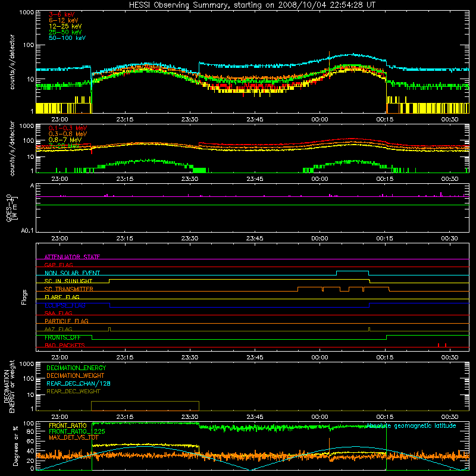Click the DECIMATION_WEIGHT legend label
The image size is (476, 476).
pyautogui.click(x=76, y=375)
